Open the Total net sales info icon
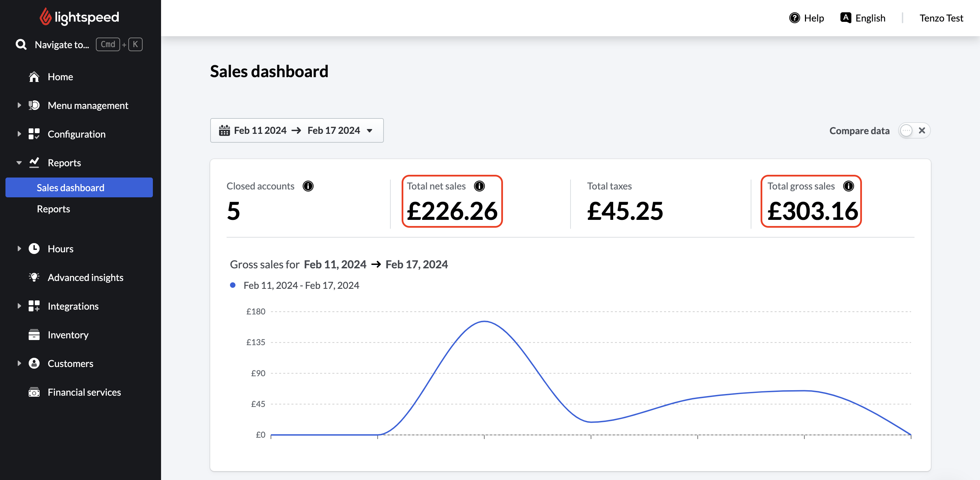 479,186
